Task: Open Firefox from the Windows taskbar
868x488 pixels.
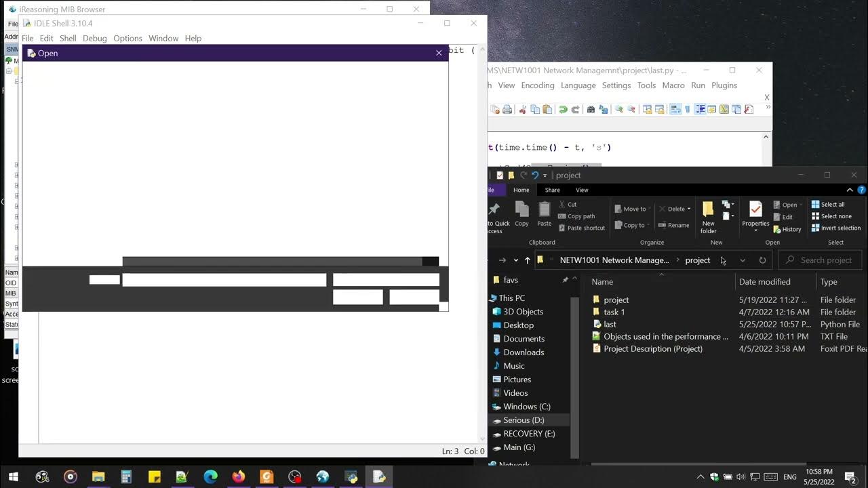Action: click(238, 476)
